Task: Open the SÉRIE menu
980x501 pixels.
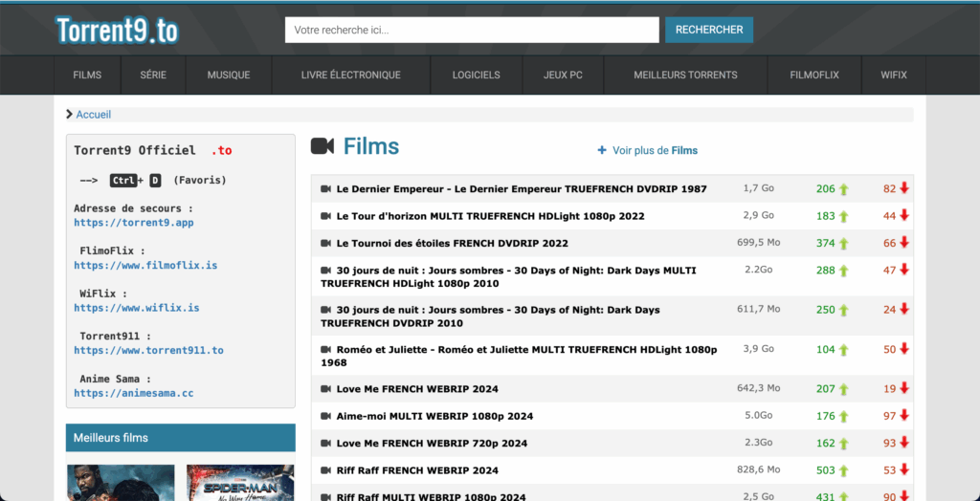Action: (153, 75)
